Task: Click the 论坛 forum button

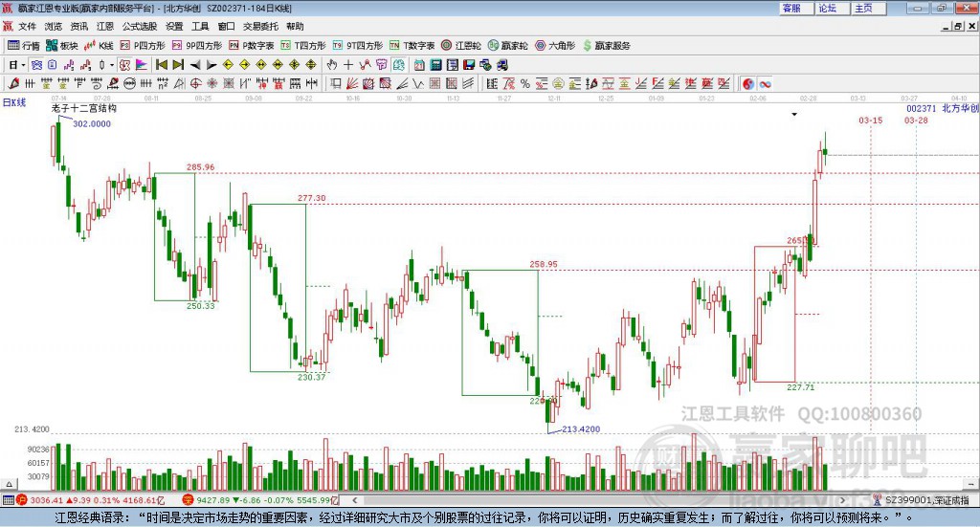Action: 833,8
